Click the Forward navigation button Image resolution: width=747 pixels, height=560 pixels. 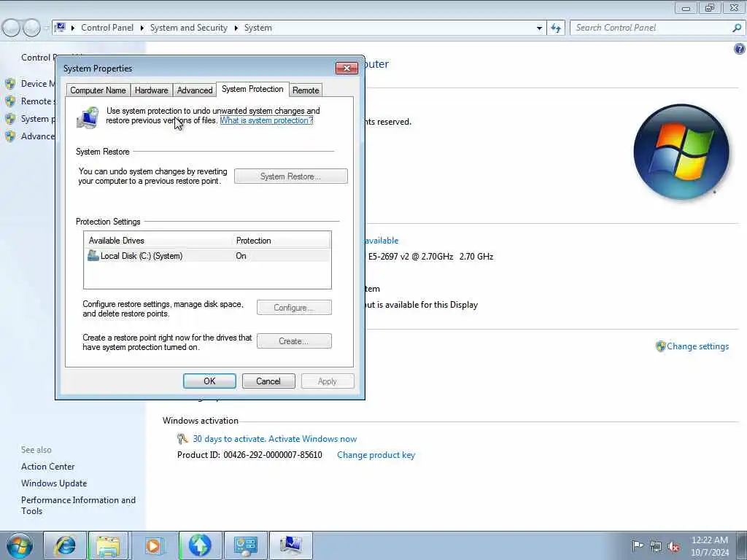(31, 28)
